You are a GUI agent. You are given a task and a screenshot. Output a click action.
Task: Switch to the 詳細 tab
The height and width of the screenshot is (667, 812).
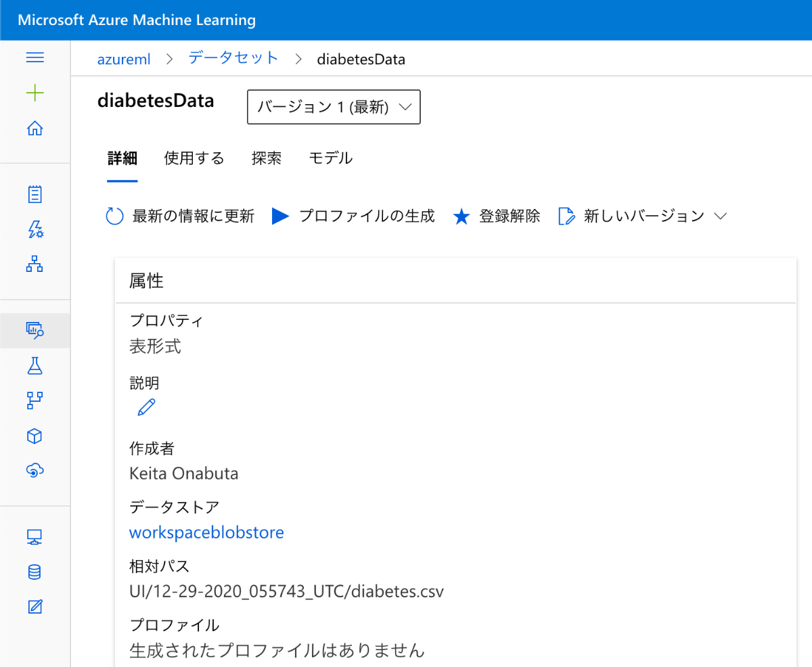[x=122, y=158]
